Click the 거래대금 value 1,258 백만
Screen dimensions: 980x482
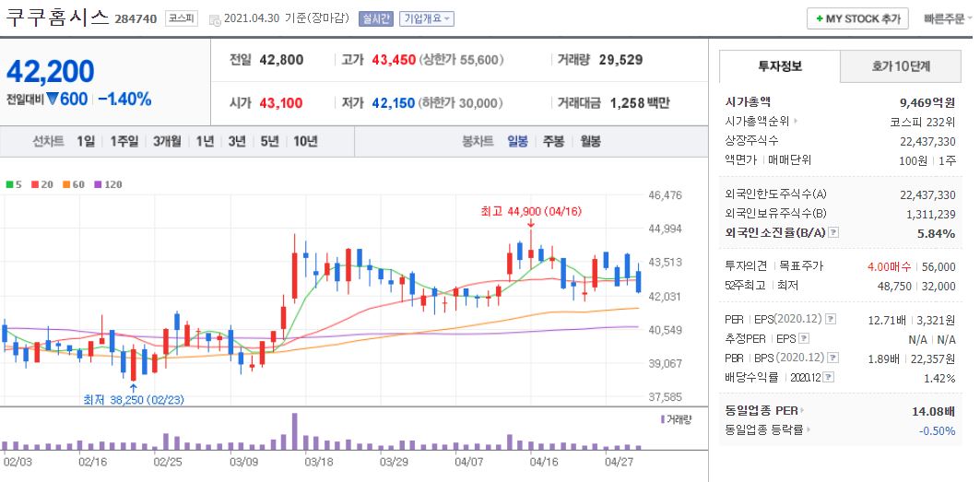[640, 103]
